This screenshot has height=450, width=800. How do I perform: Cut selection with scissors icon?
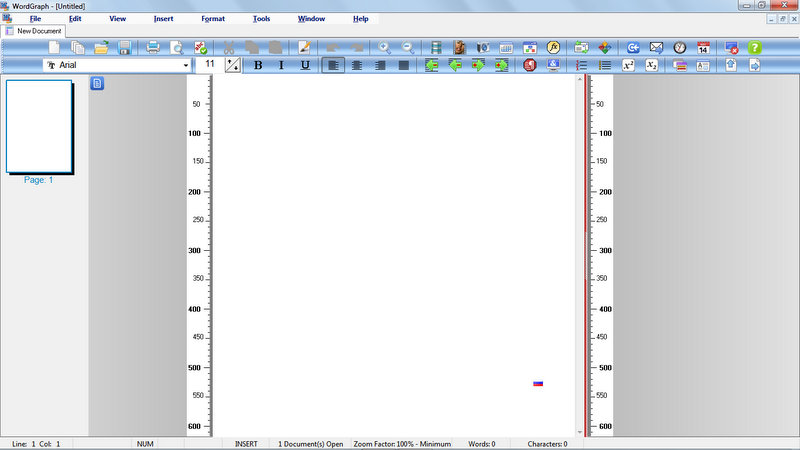tap(229, 47)
